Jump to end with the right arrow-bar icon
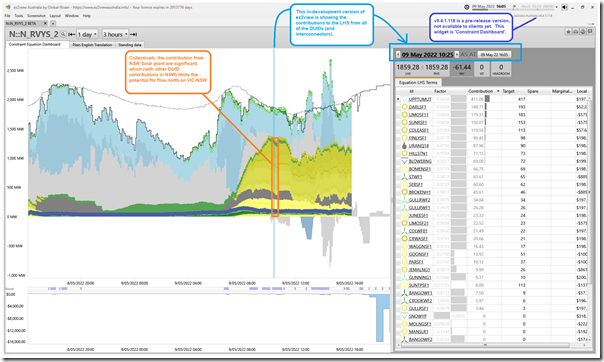604x362 pixels. pyautogui.click(x=134, y=34)
